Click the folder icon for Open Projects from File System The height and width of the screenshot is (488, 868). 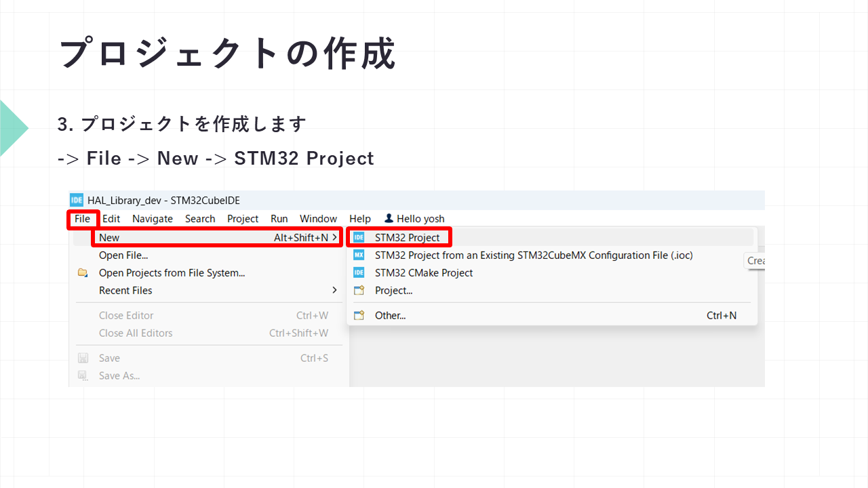coord(83,272)
